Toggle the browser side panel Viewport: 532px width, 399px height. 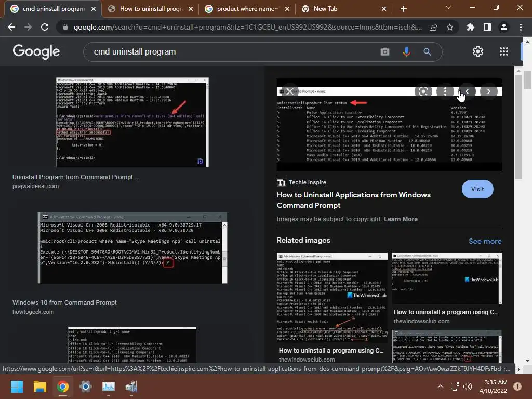pyautogui.click(x=487, y=27)
